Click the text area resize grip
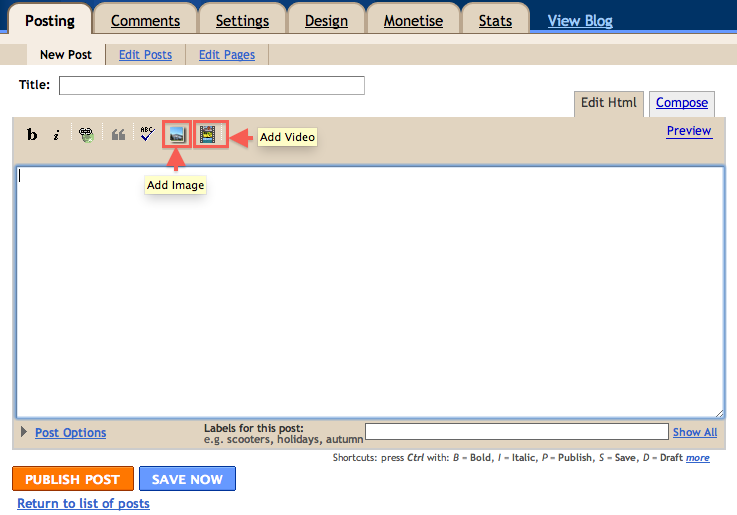The image size is (737, 515). pyautogui.click(x=720, y=413)
